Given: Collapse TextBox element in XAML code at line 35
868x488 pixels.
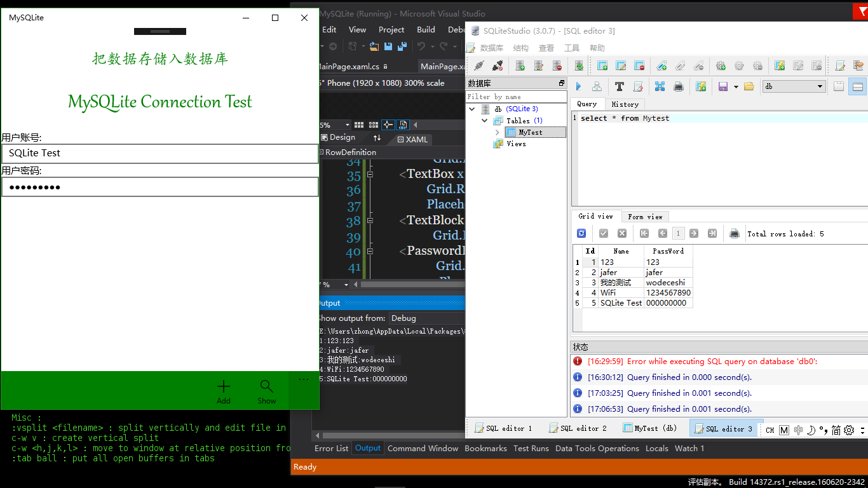Looking at the screenshot, I should [x=370, y=174].
